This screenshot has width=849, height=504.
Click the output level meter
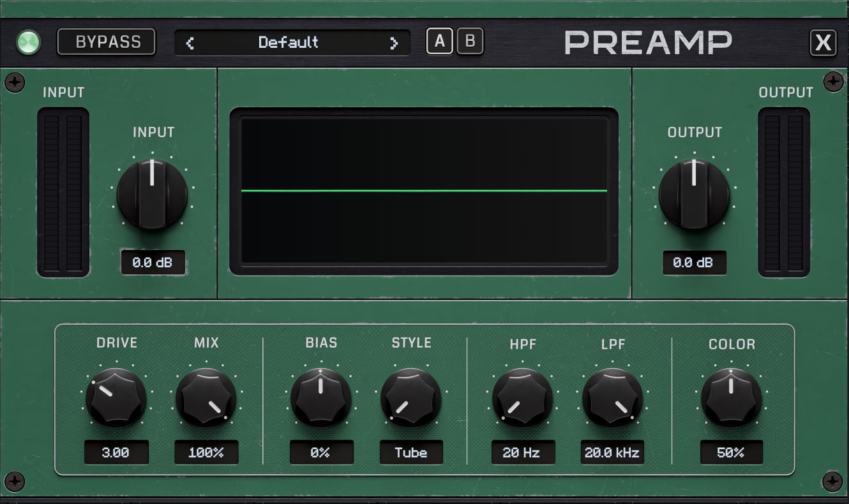point(784,192)
